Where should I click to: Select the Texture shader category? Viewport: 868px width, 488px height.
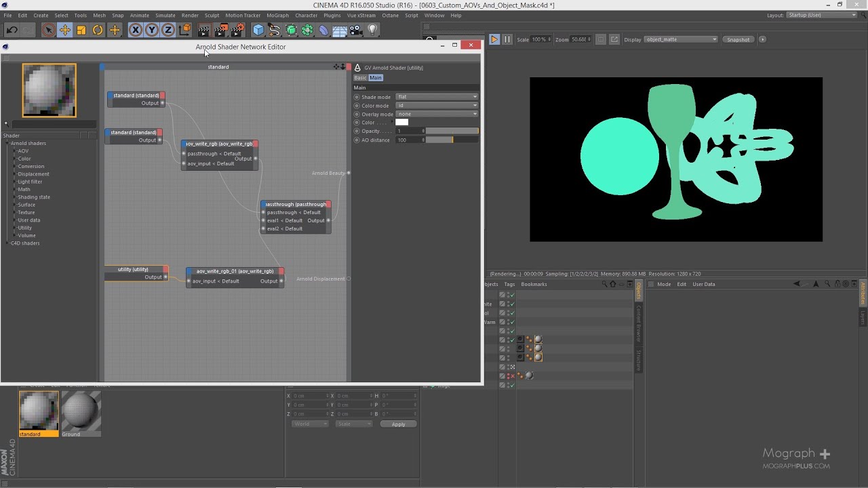[x=26, y=212]
